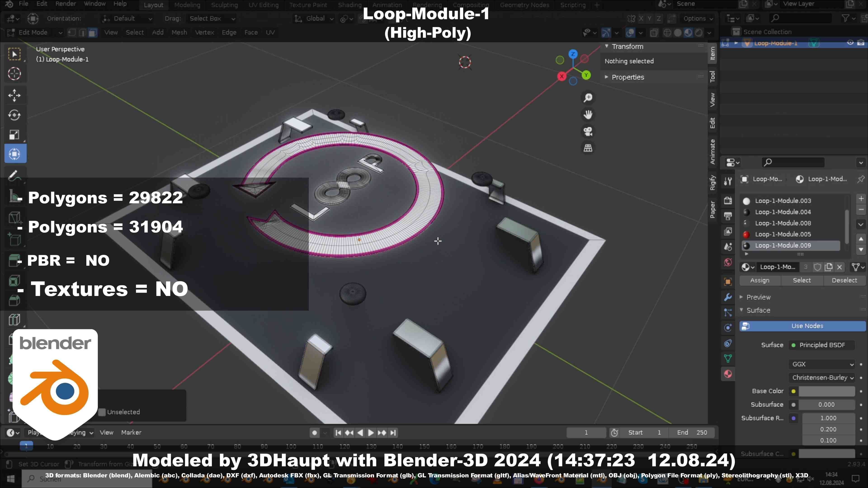Open the GGX distribution dropdown
Viewport: 868px width, 488px height.
(822, 364)
